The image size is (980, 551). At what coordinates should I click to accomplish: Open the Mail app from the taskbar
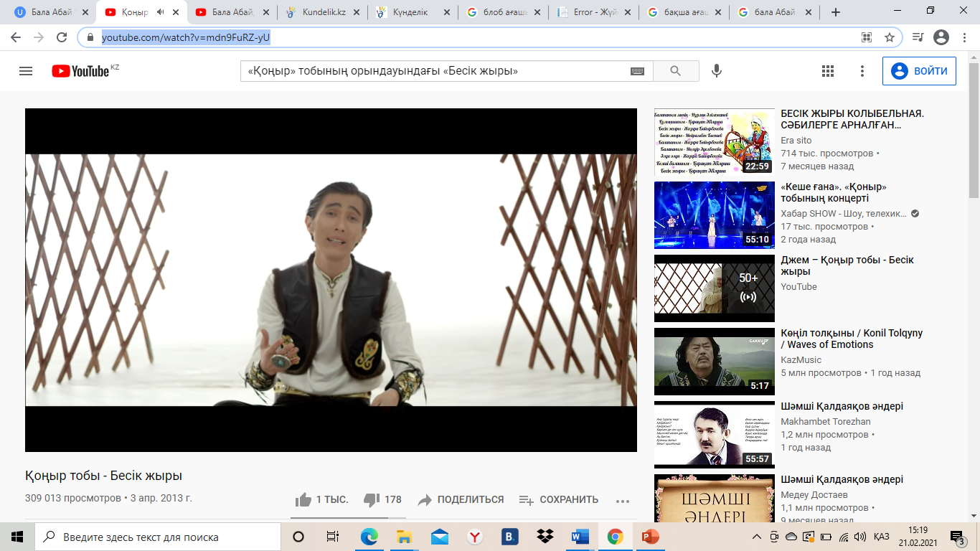click(439, 537)
